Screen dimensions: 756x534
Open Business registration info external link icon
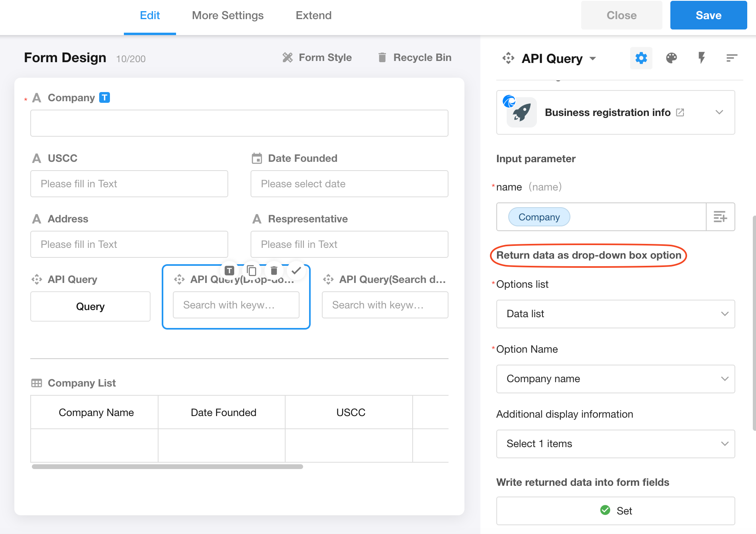[680, 112]
